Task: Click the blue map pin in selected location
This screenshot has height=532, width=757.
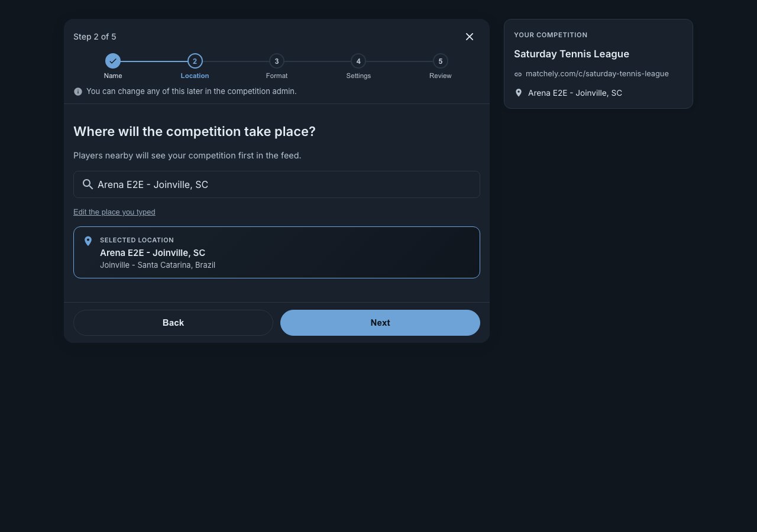Action: 88,241
